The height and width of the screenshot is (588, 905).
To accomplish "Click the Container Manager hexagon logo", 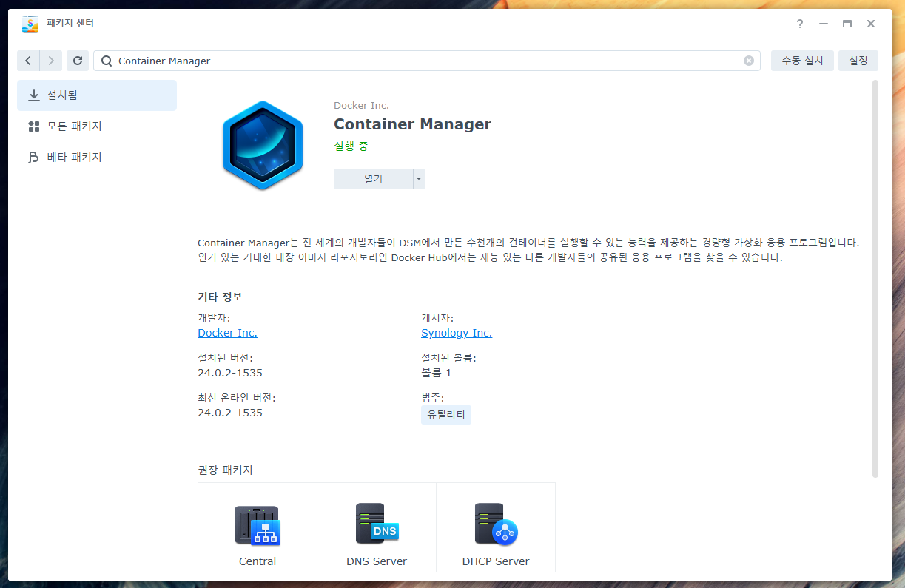I will (263, 146).
